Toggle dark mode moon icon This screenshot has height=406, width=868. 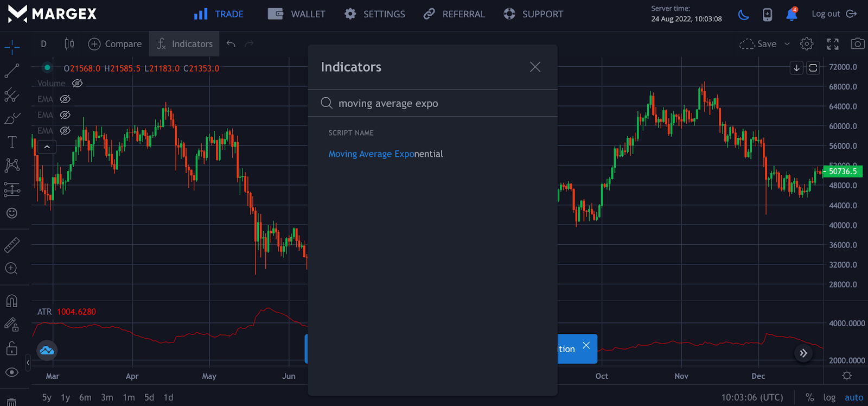pyautogui.click(x=744, y=15)
